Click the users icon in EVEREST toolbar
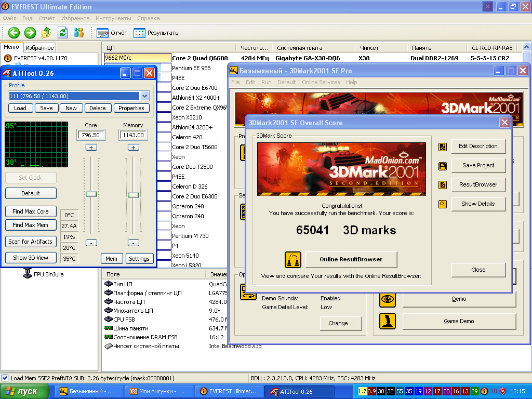Screen dimensions: 532x399 79,33
